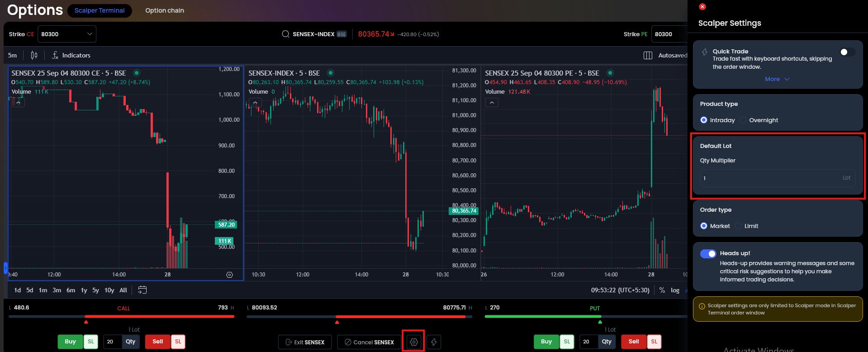Image resolution: width=868 pixels, height=352 pixels.
Task: Toggle percent scale on the chart
Action: tap(662, 290)
